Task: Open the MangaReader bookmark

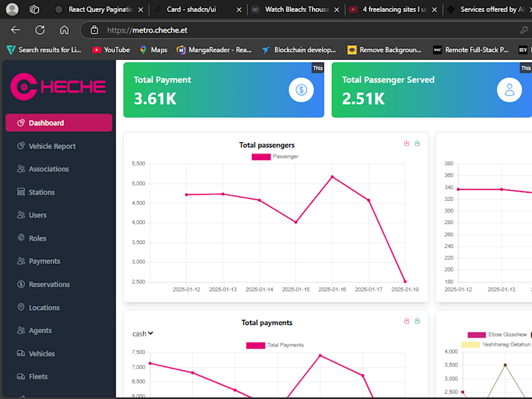Action: (214, 50)
